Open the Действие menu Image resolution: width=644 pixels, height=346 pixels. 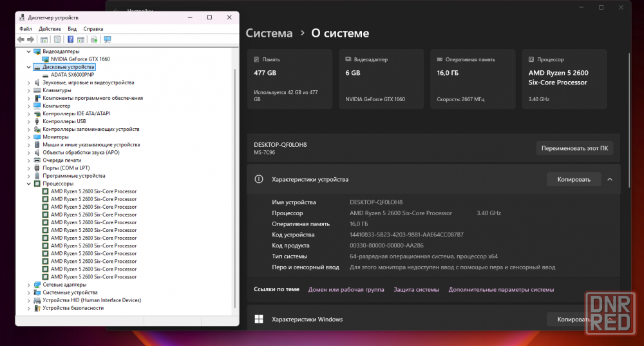pyautogui.click(x=50, y=29)
